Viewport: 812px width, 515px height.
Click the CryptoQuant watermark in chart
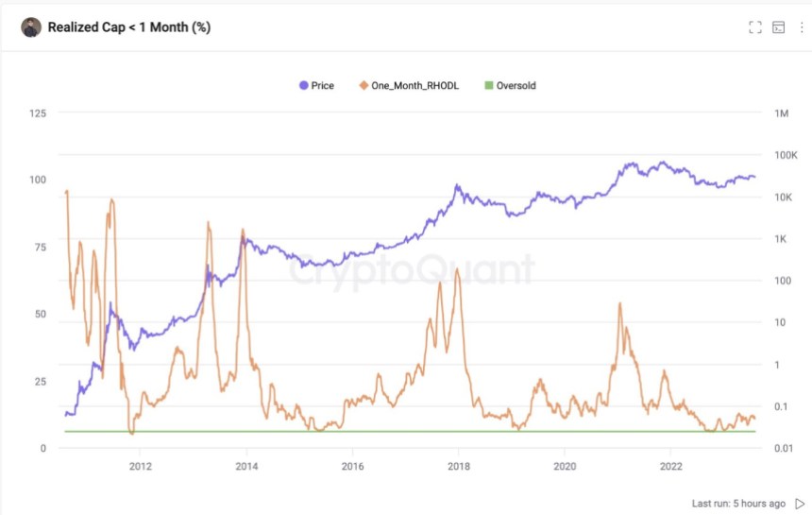(x=412, y=271)
